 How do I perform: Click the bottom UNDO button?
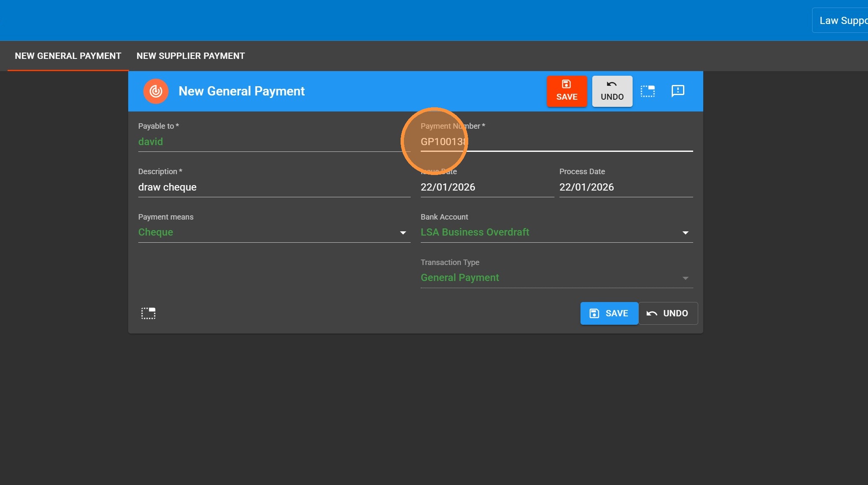[x=668, y=313]
